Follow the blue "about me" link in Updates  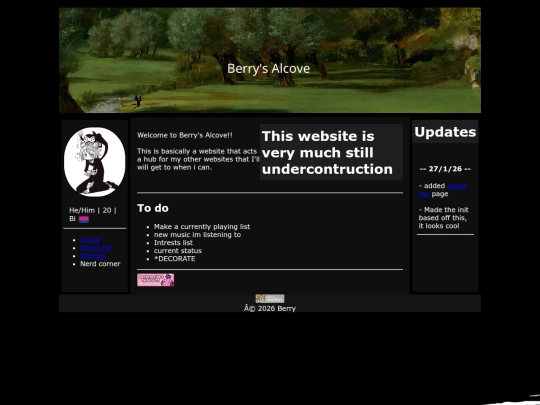[443, 190]
